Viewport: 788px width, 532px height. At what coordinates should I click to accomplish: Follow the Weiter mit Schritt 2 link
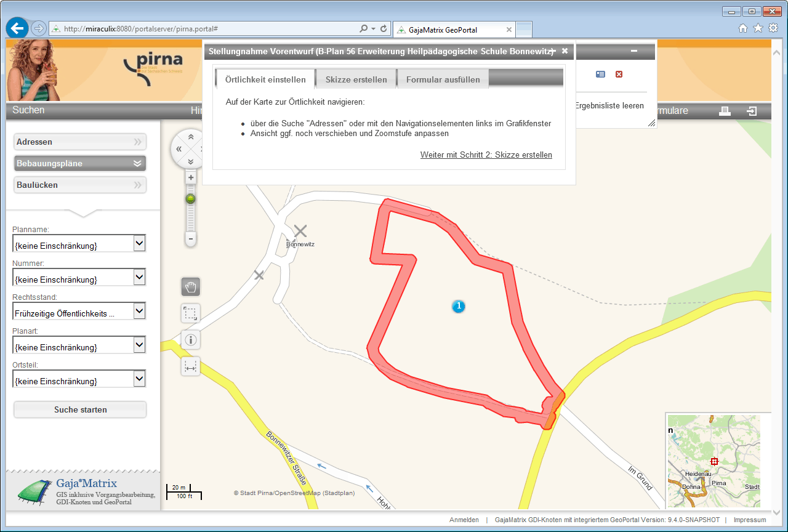(x=486, y=155)
